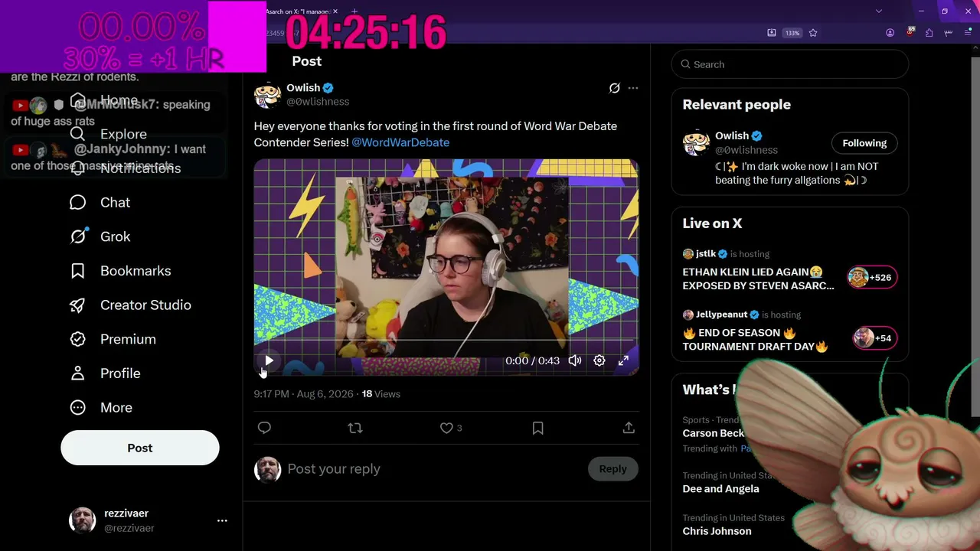Viewport: 980px width, 551px height.
Task: Open Owlish's name link on the post
Action: [x=303, y=88]
